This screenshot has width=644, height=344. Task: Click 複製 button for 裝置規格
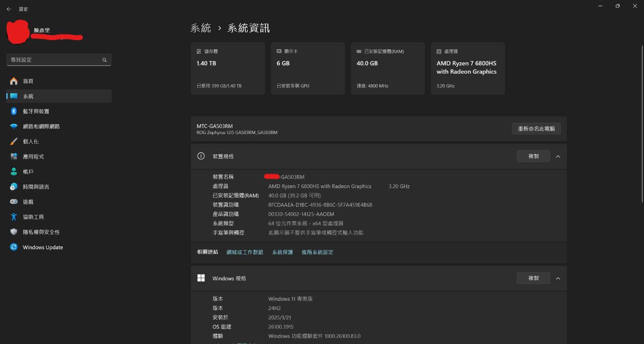coord(533,156)
